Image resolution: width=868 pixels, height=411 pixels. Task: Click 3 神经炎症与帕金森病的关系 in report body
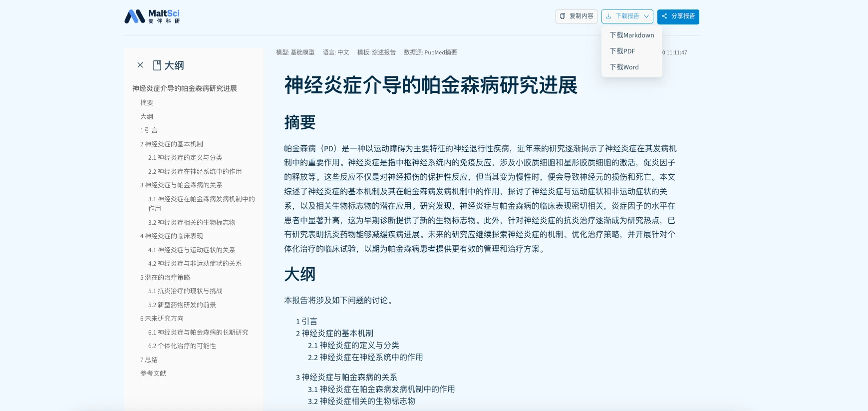pyautogui.click(x=346, y=377)
